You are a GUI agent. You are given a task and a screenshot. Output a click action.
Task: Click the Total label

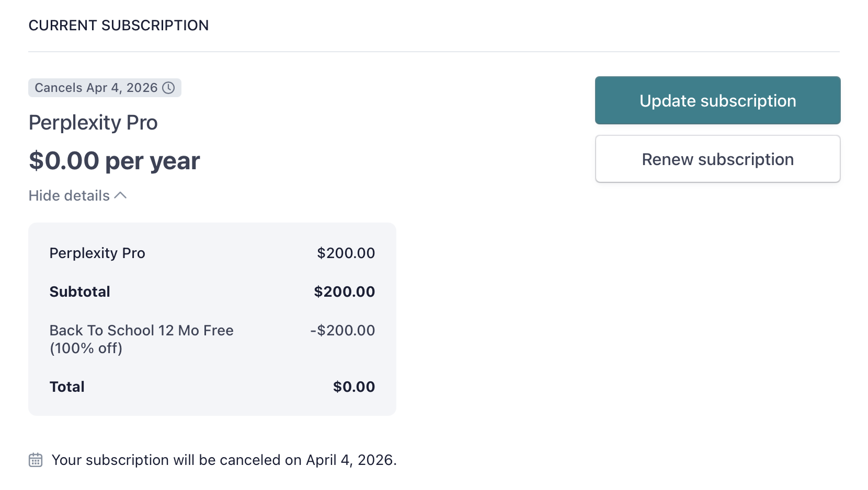tap(67, 387)
